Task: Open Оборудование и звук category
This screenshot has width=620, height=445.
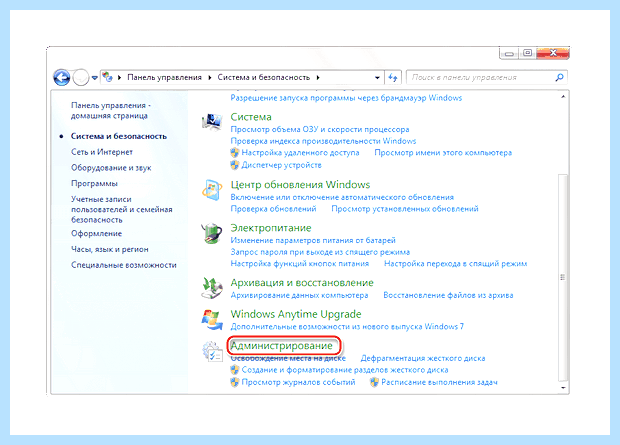Action: click(x=111, y=168)
